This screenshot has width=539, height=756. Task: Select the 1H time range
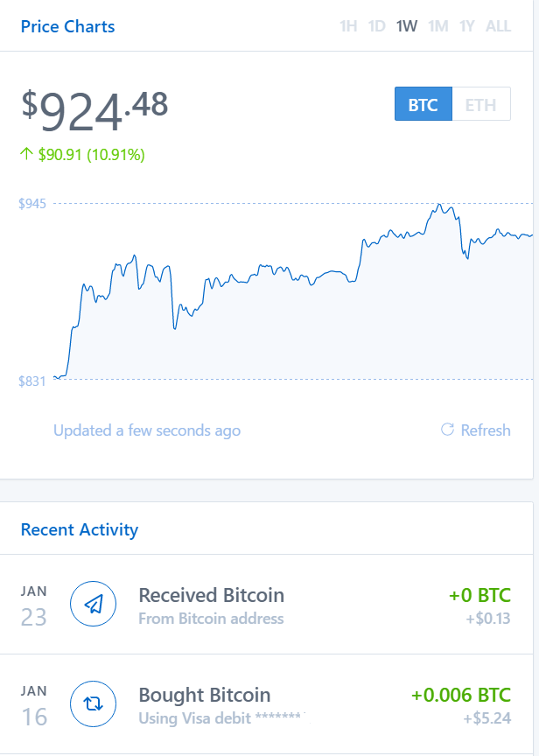(348, 26)
